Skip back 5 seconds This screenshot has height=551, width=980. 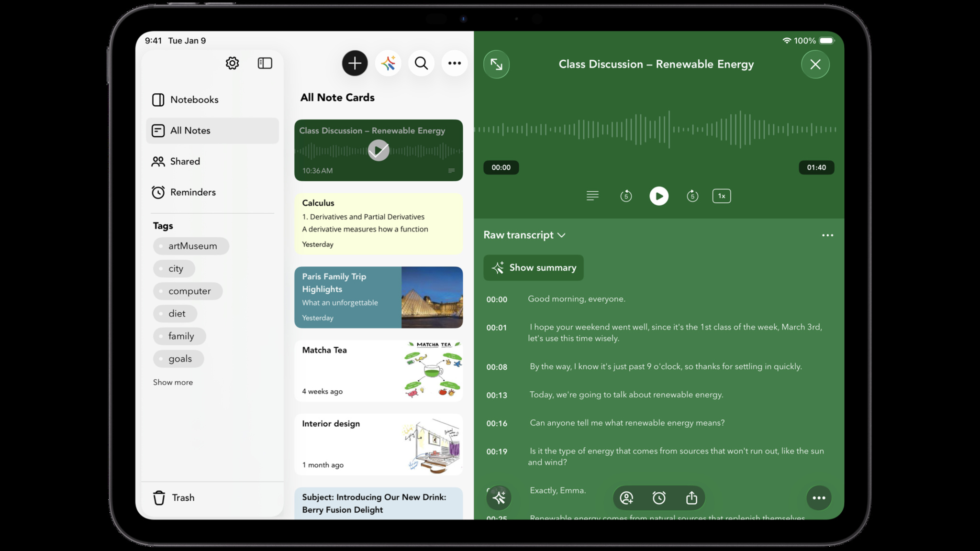(626, 196)
